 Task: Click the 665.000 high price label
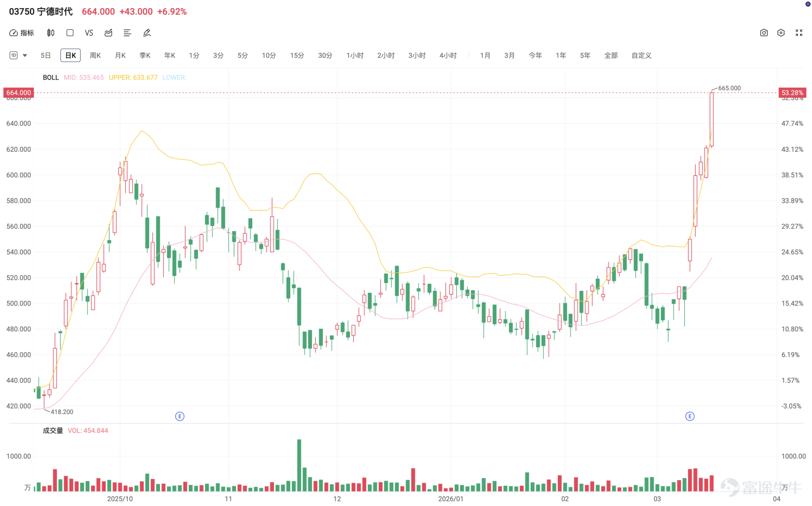click(x=729, y=88)
